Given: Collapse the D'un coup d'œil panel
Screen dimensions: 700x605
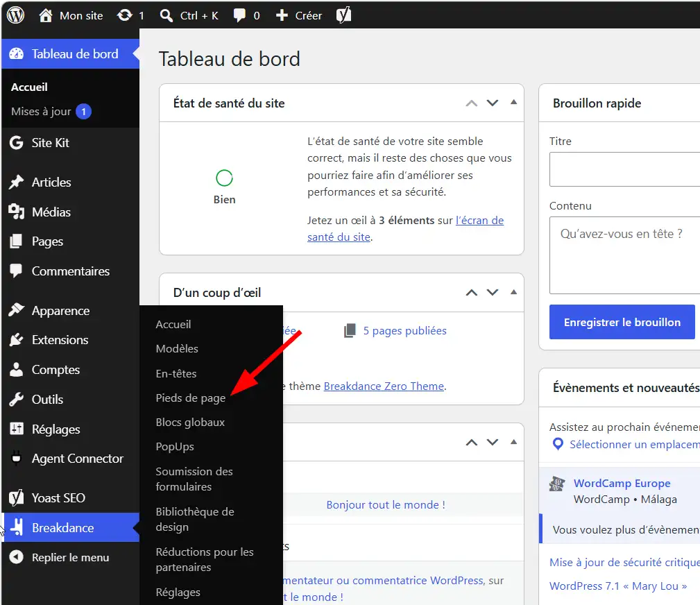Looking at the screenshot, I should [514, 292].
